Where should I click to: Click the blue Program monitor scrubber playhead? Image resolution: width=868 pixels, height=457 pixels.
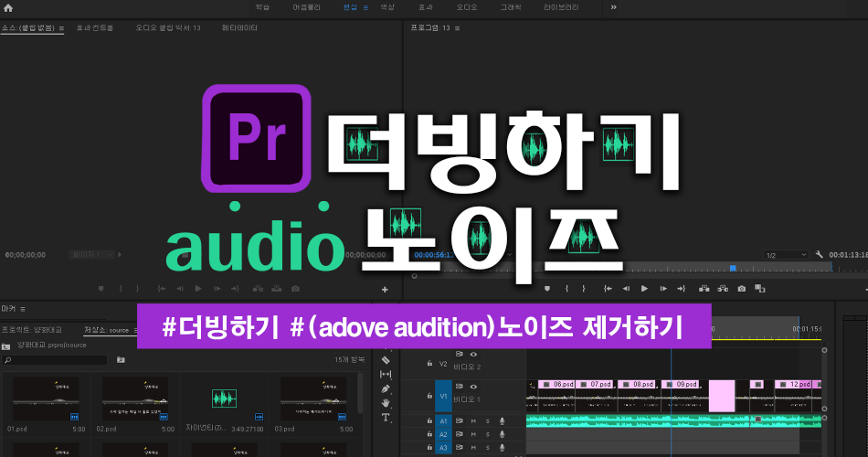click(x=733, y=269)
